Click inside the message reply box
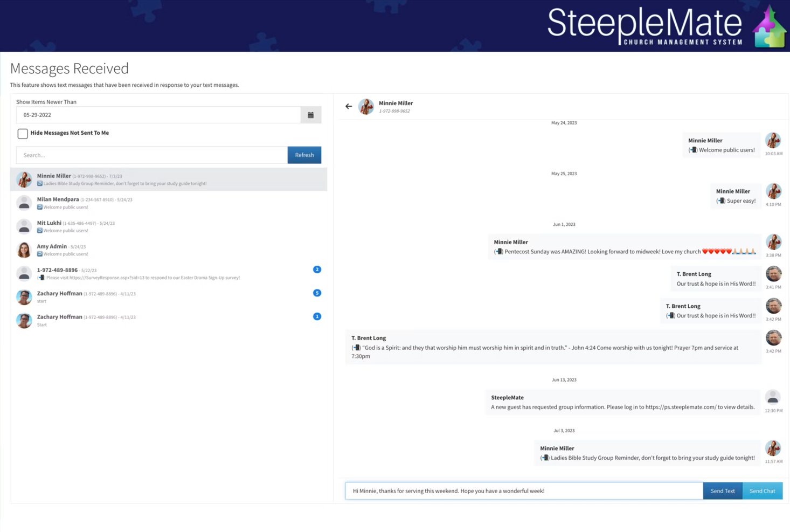 tap(523, 490)
